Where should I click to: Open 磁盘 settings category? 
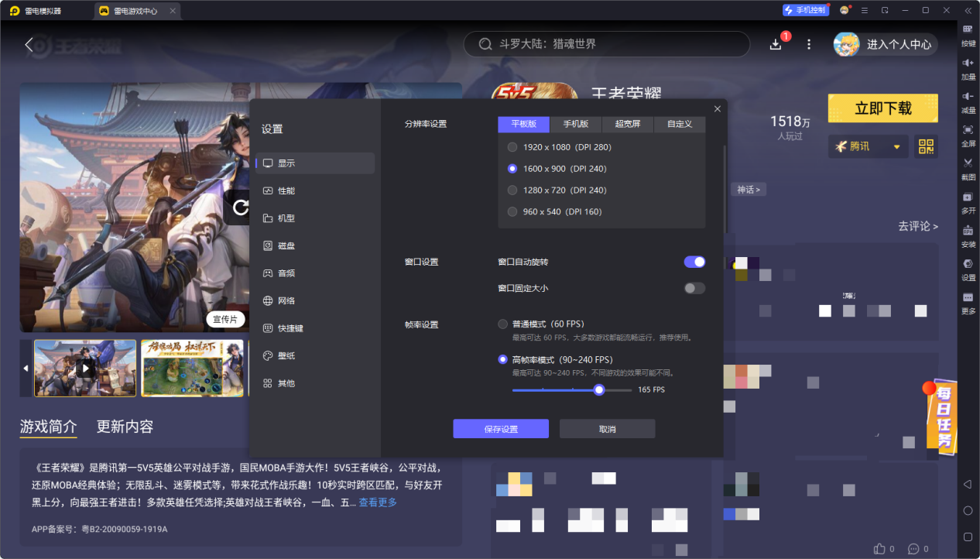click(x=315, y=245)
